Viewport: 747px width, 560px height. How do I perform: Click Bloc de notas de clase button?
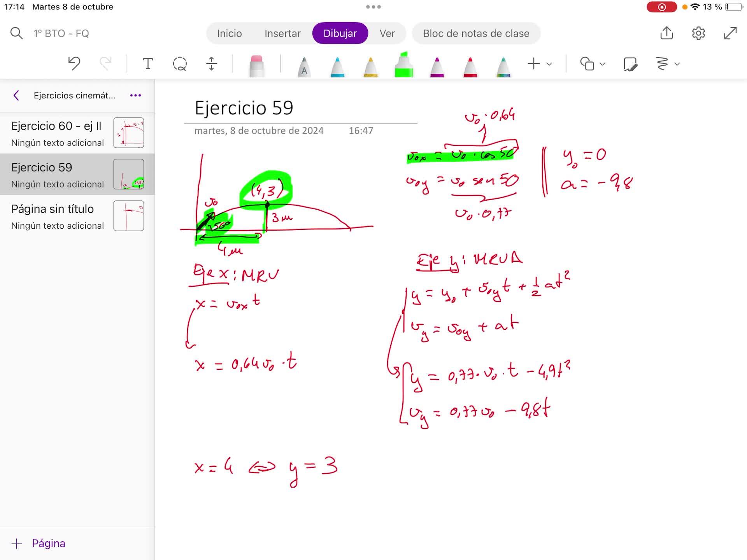point(476,33)
